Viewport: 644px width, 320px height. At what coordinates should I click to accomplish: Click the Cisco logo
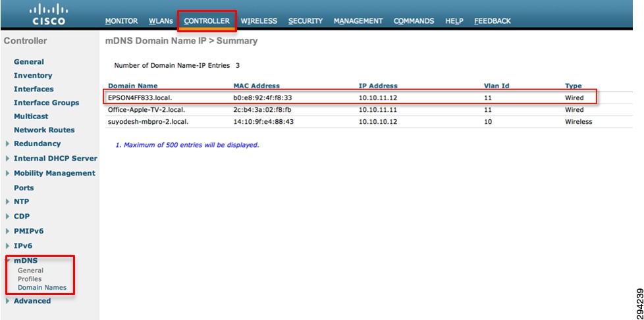(49, 14)
